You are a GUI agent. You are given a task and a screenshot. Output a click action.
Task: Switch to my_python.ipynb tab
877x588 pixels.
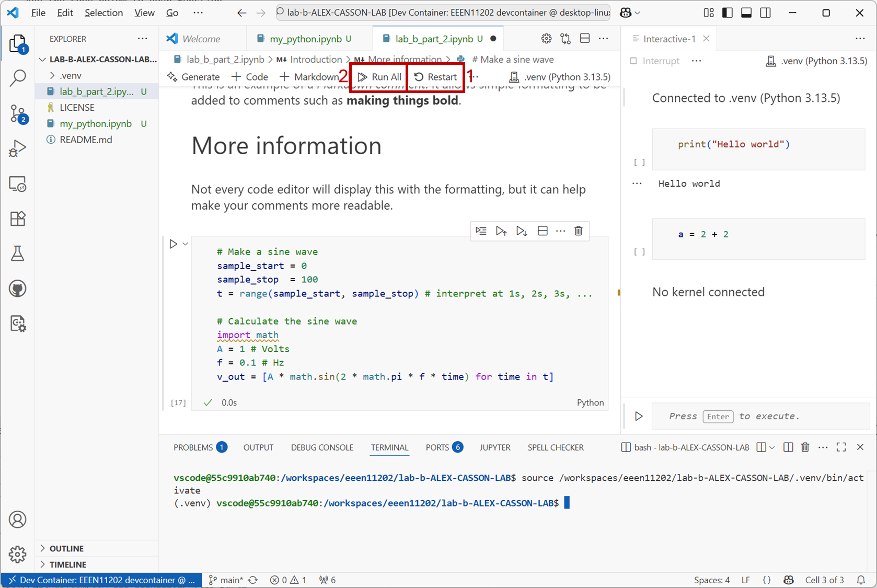(x=305, y=39)
